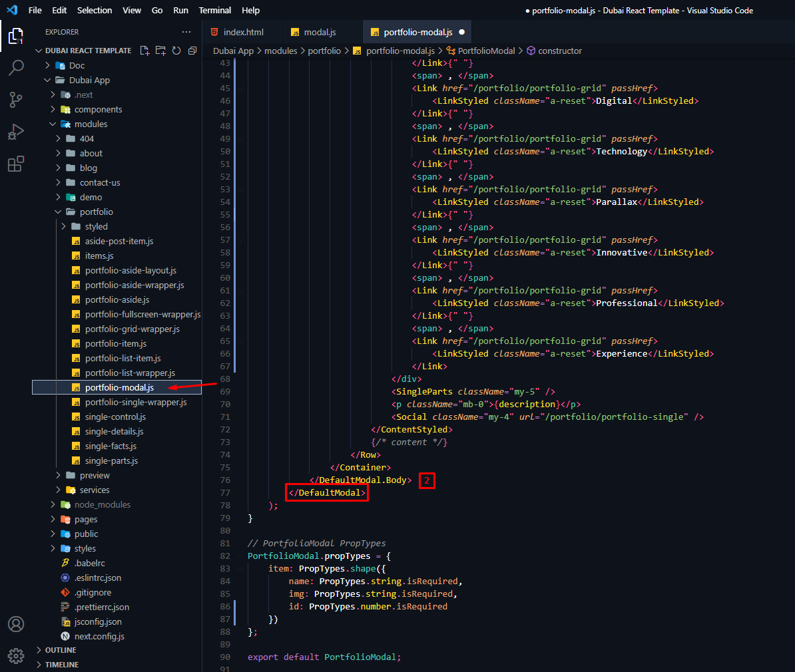The height and width of the screenshot is (672, 795).
Task: Expand the blog folder
Action: 88,168
